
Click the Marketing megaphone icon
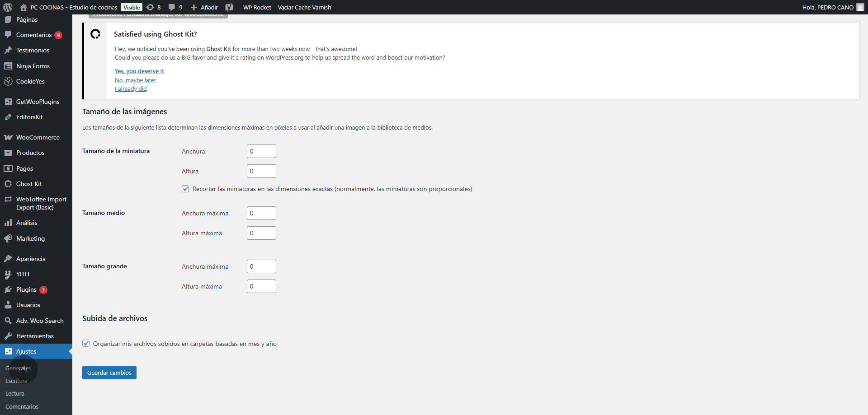click(x=8, y=238)
